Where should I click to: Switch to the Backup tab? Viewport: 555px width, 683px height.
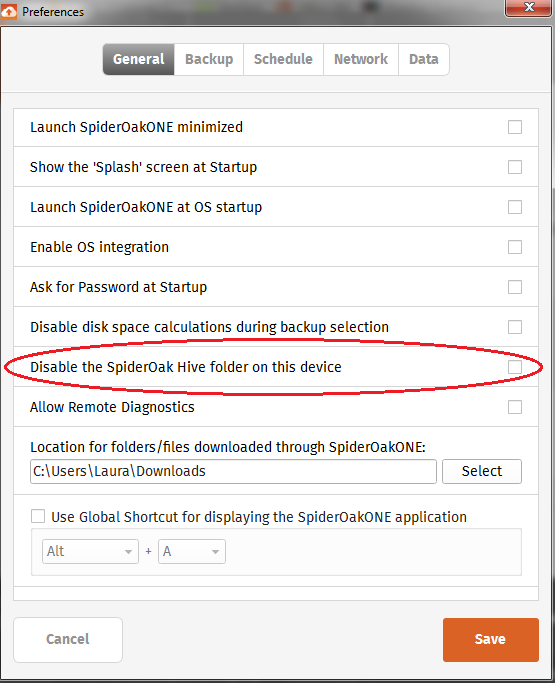(209, 59)
